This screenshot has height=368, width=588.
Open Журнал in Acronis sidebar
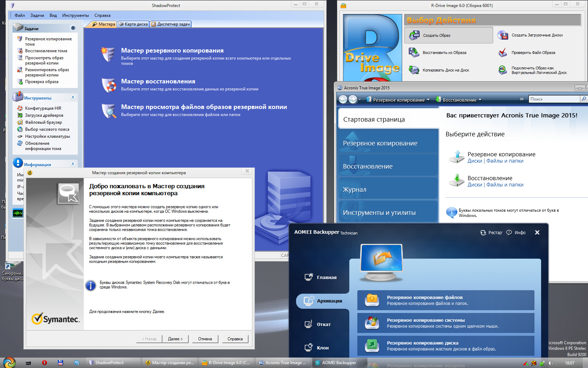(388, 189)
